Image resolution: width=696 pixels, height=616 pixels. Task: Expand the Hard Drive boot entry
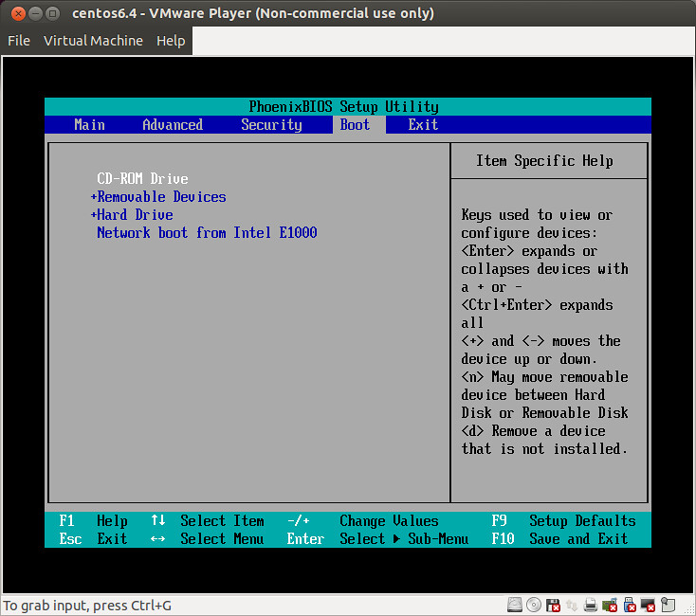pyautogui.click(x=132, y=214)
